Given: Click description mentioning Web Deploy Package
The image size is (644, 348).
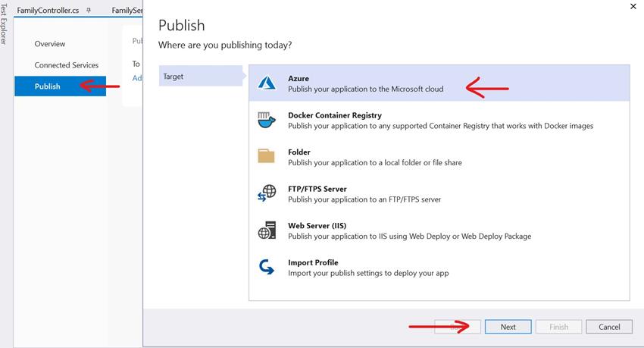Looking at the screenshot, I should coord(409,237).
